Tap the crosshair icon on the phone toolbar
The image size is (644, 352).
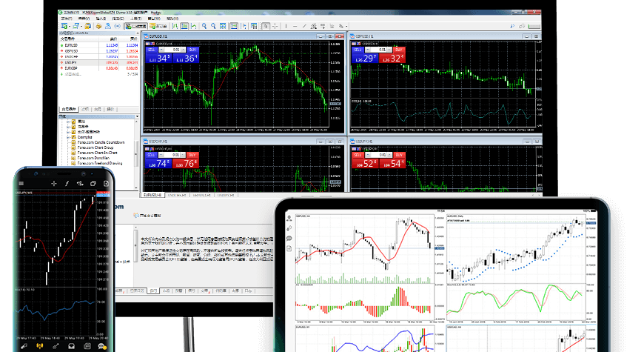click(x=54, y=182)
